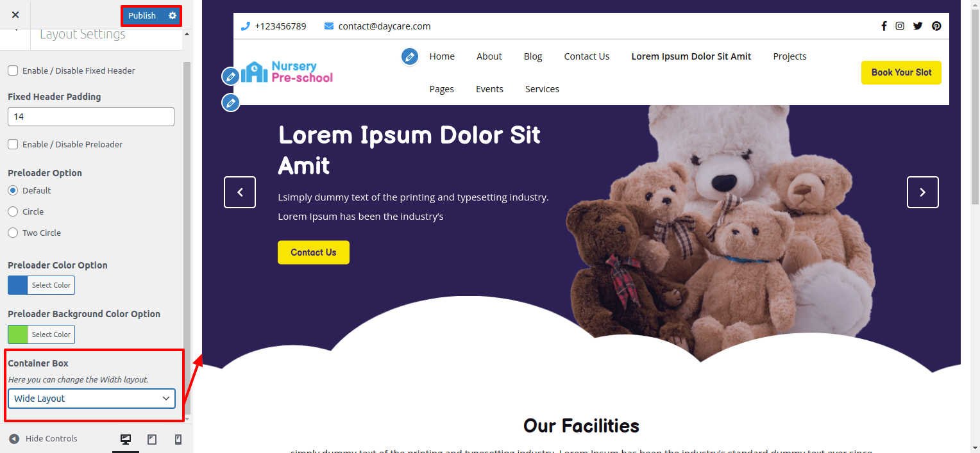This screenshot has height=453, width=980.
Task: Click the Facebook icon in top bar
Action: [884, 26]
